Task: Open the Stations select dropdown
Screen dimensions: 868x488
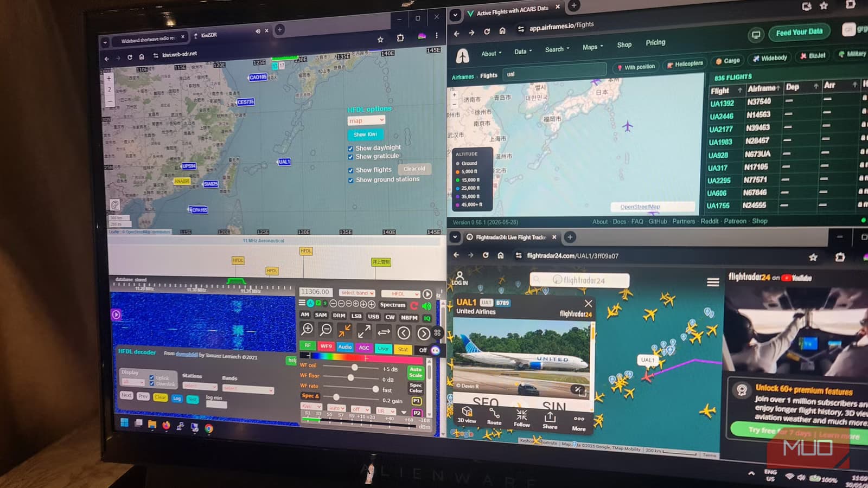Action: [x=200, y=386]
